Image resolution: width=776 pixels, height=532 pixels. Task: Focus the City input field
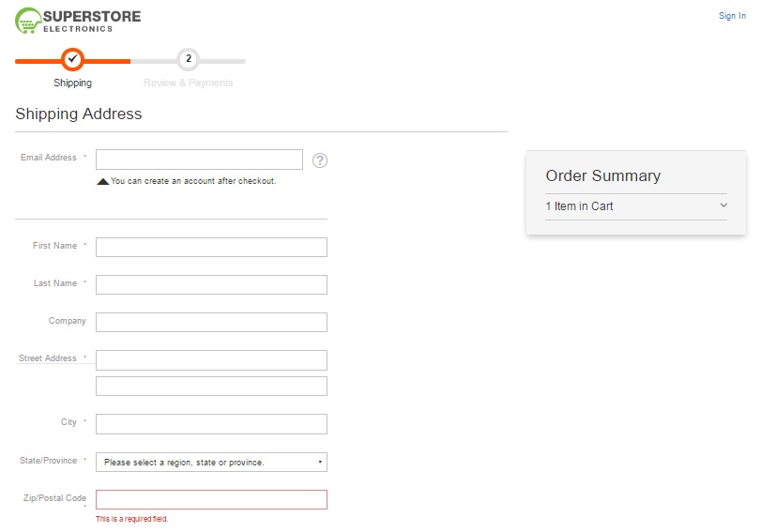(211, 424)
